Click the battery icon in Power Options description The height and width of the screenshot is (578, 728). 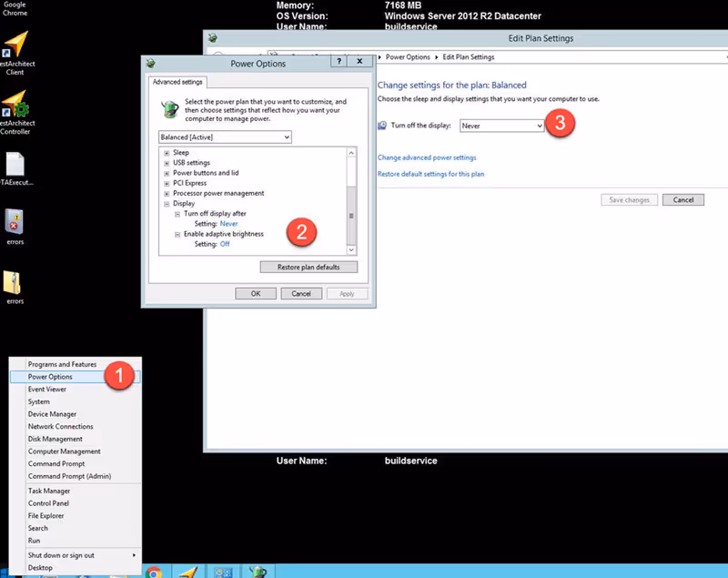tap(169, 109)
